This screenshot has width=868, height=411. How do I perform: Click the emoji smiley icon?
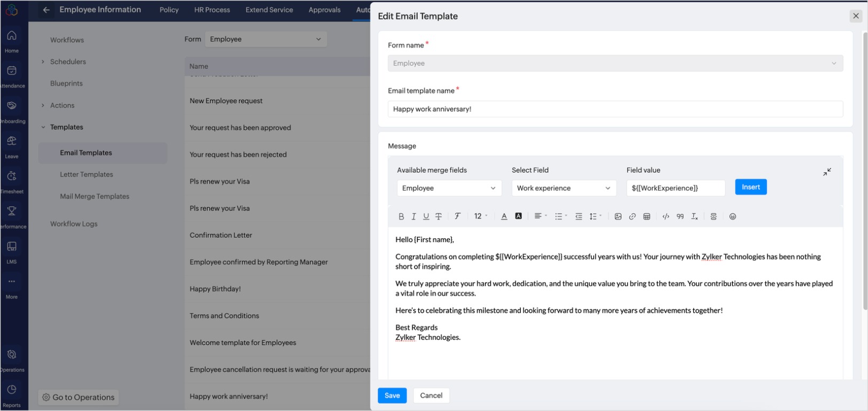[733, 216]
